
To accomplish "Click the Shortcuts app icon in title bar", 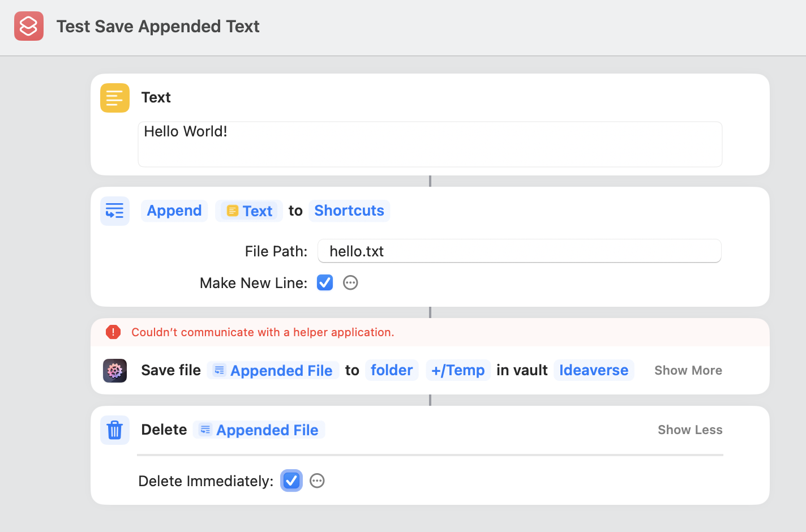I will (x=29, y=26).
